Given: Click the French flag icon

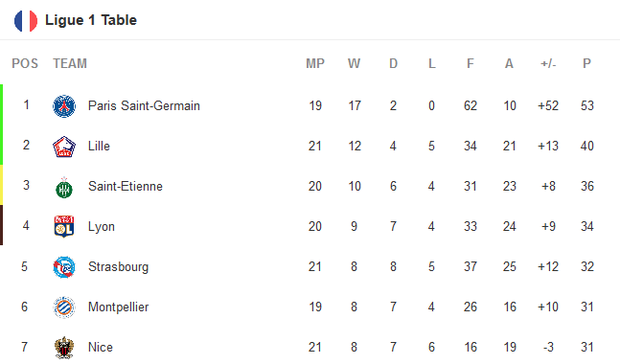Looking at the screenshot, I should 26,20.
